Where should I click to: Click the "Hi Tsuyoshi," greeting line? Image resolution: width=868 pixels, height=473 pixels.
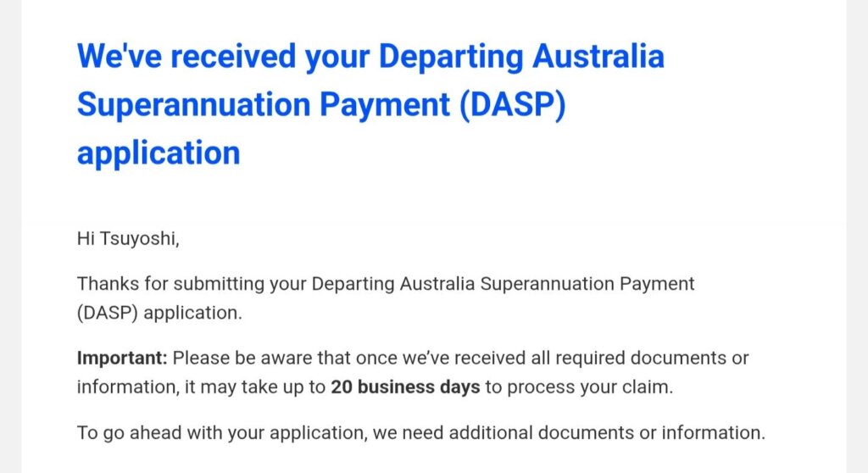128,240
